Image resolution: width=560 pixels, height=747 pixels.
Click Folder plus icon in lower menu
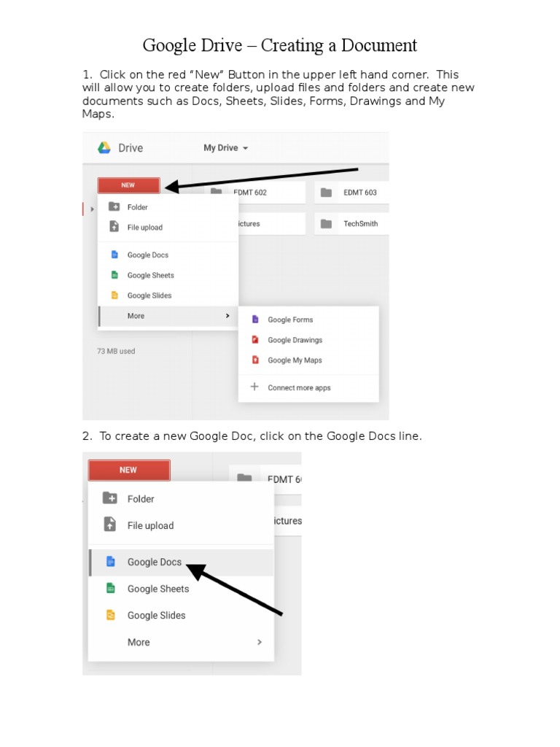[x=110, y=498]
